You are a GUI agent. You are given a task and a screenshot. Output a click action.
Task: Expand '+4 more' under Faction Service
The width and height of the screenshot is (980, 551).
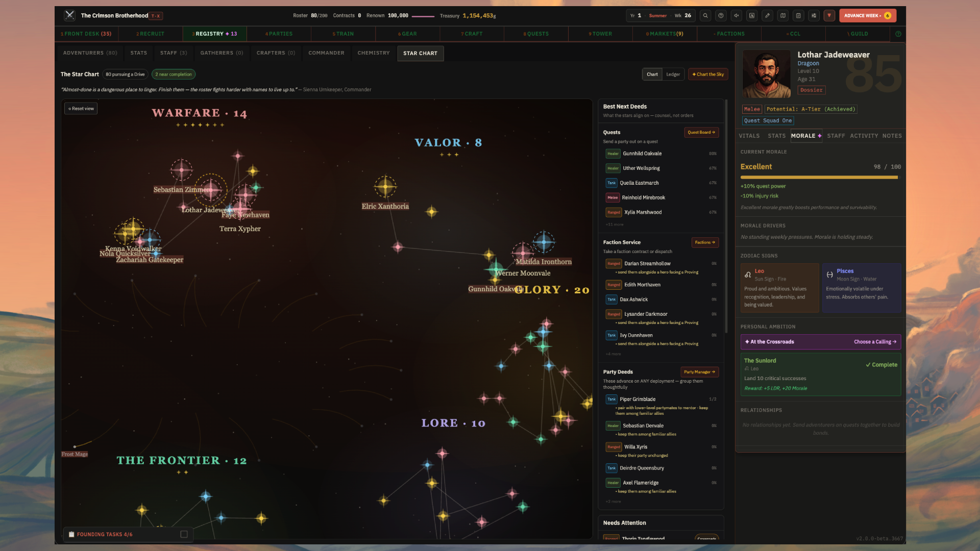(614, 354)
